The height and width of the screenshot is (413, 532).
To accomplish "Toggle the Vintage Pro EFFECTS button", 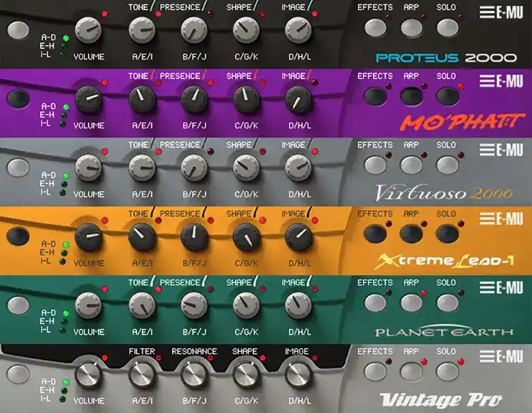I will [375, 372].
